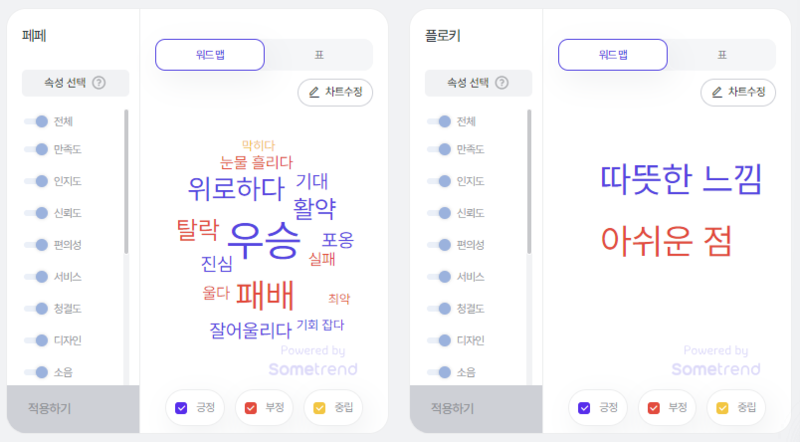This screenshot has width=800, height=442.
Task: Click pencil icon on 플로키 차트수정 button
Action: [717, 92]
